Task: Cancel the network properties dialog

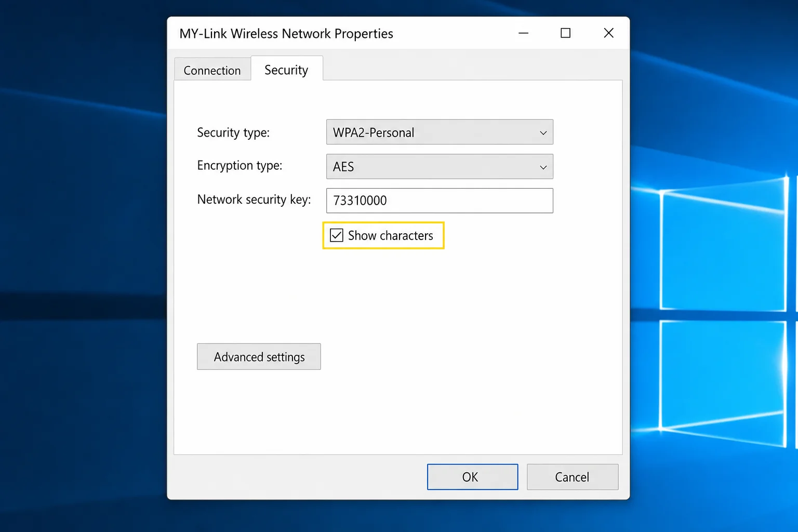Action: pos(573,477)
